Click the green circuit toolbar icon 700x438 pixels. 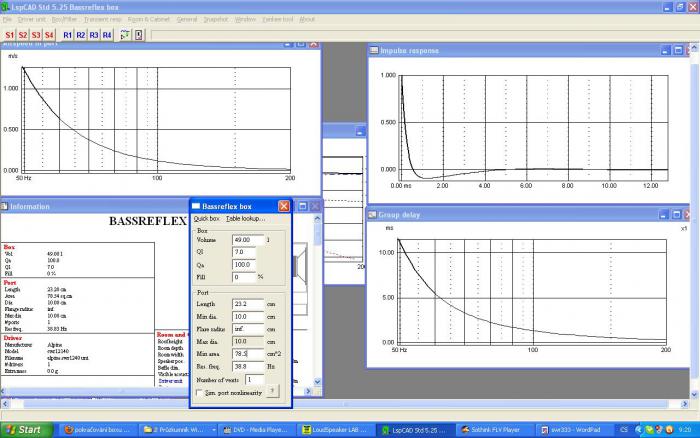tap(125, 35)
